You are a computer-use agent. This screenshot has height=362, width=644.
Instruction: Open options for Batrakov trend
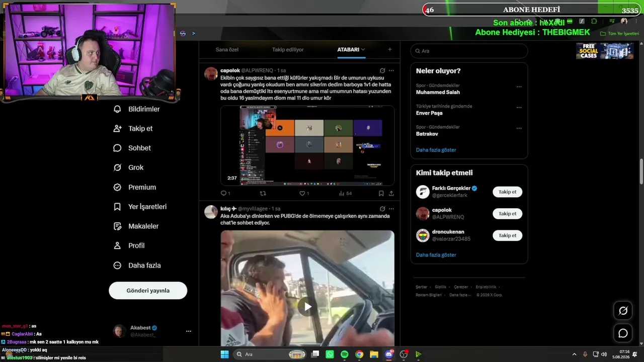click(519, 128)
